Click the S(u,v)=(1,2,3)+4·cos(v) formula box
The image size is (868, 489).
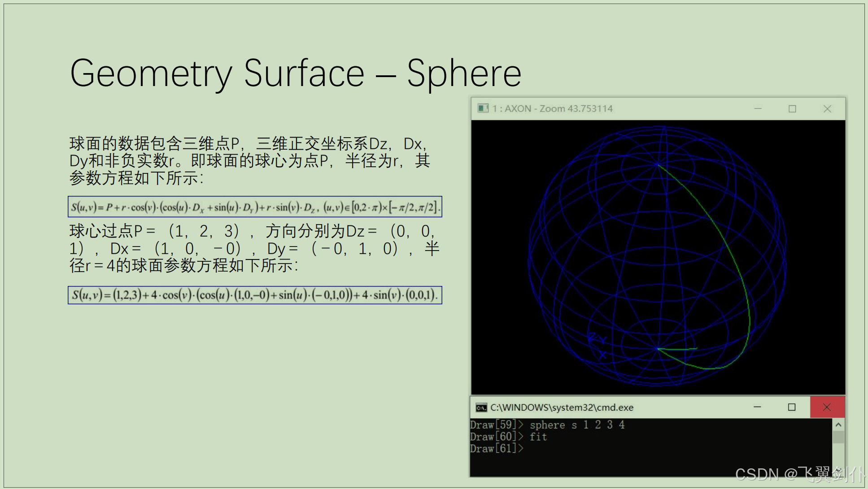pyautogui.click(x=255, y=295)
